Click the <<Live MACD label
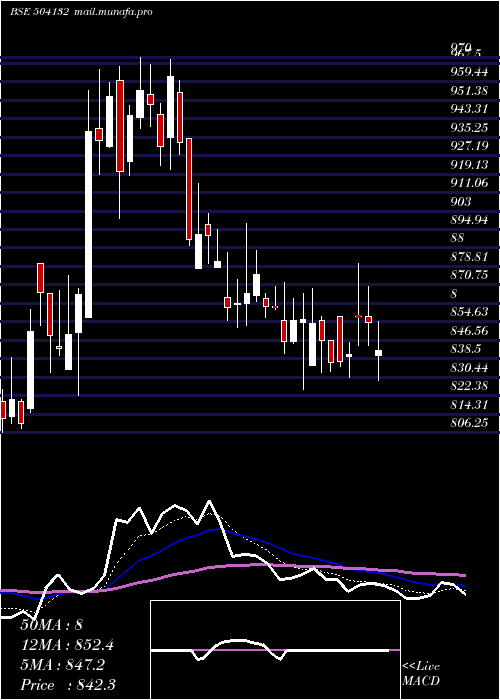The image size is (500, 700). tap(421, 674)
